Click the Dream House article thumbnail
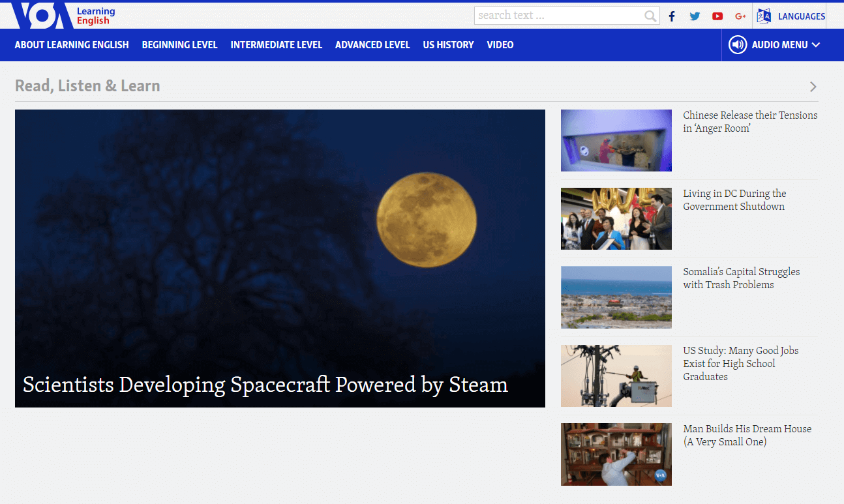 click(x=616, y=454)
